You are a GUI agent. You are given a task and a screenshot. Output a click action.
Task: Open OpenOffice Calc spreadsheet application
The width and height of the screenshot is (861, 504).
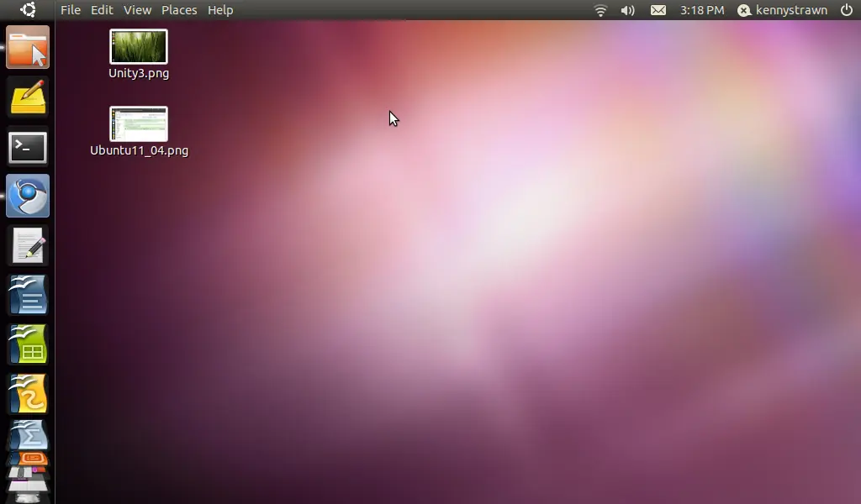pyautogui.click(x=28, y=343)
